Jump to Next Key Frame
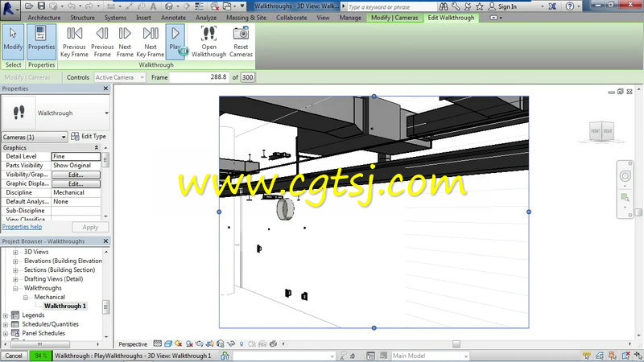This screenshot has width=644, height=362. (151, 42)
